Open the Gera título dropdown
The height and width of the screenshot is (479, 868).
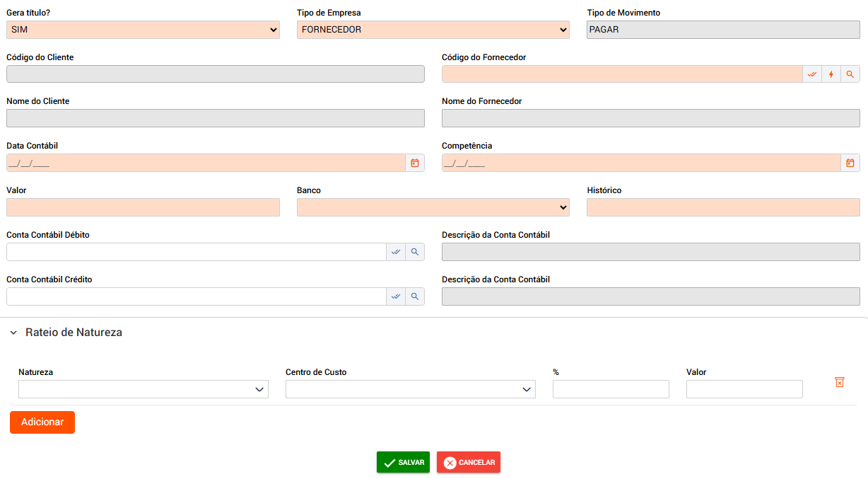[143, 30]
